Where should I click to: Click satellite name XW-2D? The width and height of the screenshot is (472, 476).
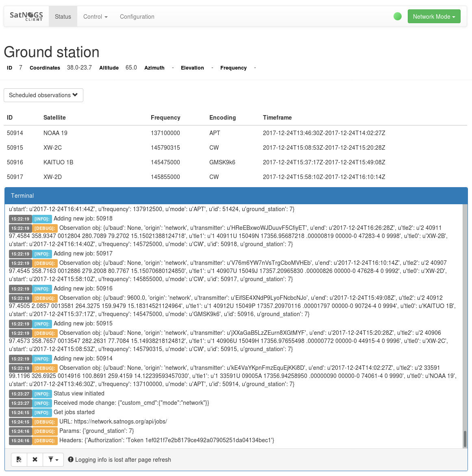coord(52,177)
